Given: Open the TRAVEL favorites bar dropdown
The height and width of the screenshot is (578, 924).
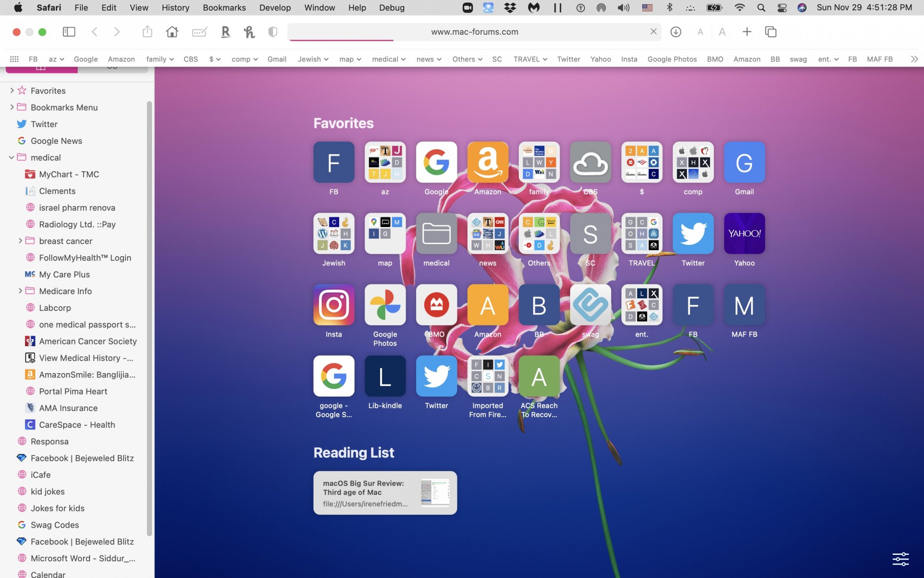Looking at the screenshot, I should coord(530,59).
